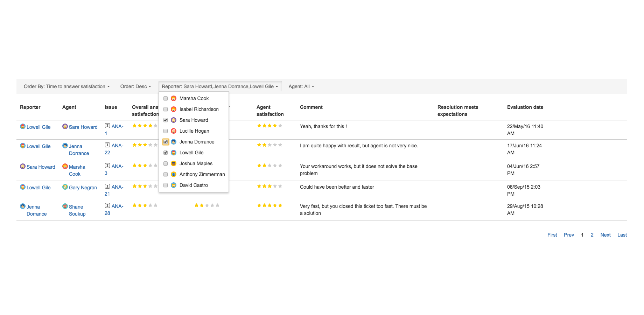
Task: Choose Jenna Dorrance entry in reporter list
Action: point(197,142)
